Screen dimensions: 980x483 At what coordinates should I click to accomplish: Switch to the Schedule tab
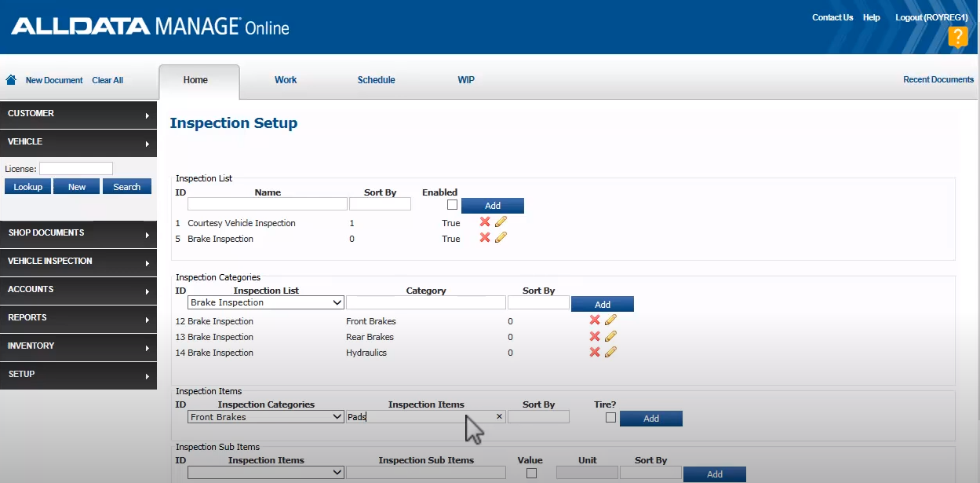tap(376, 80)
